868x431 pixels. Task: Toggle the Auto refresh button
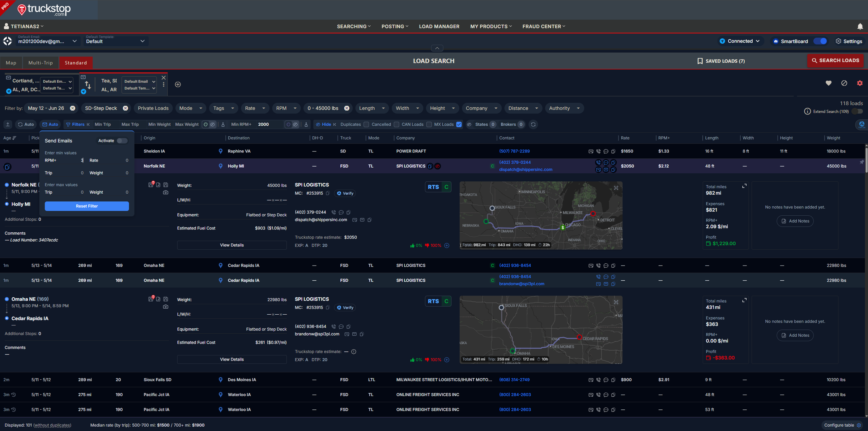click(26, 124)
